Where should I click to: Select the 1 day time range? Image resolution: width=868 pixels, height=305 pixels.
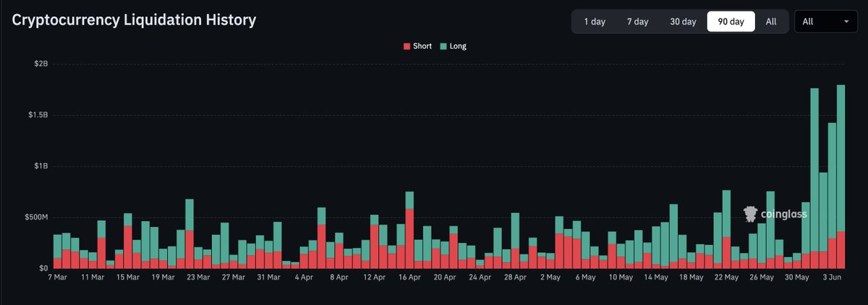click(594, 22)
